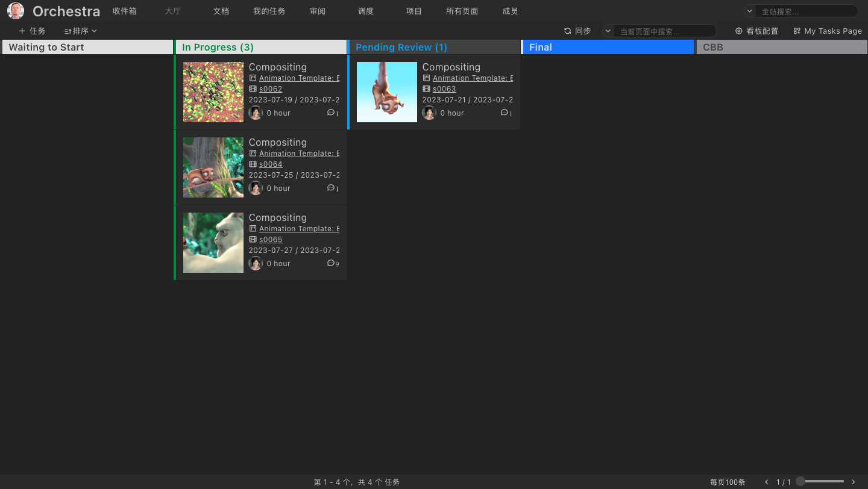This screenshot has width=868, height=489.
Task: Click film strip icon next to s0065
Action: click(x=253, y=239)
